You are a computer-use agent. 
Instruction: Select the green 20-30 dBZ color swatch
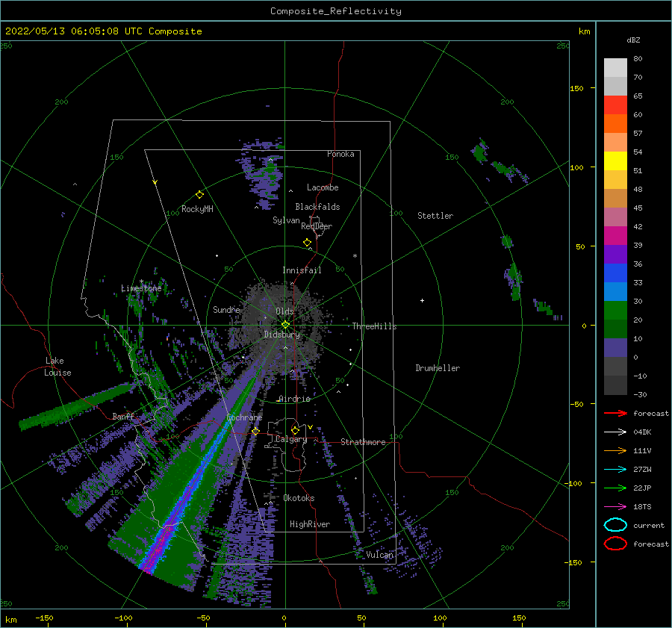click(x=615, y=310)
